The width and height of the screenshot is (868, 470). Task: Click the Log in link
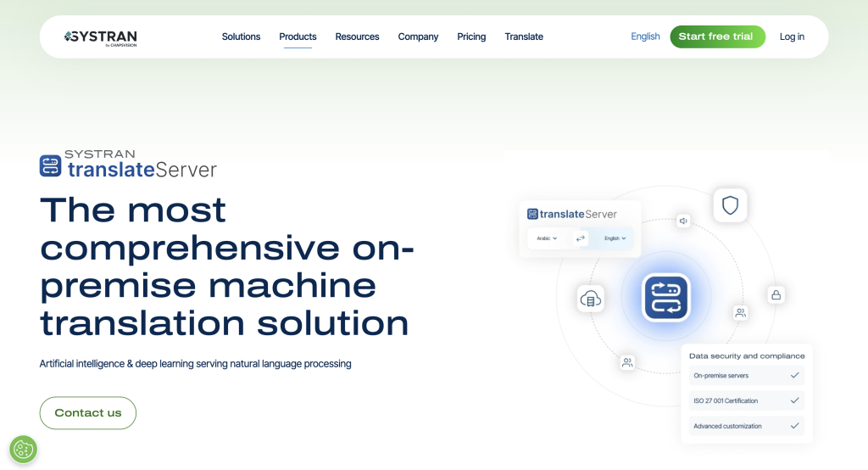coord(792,36)
